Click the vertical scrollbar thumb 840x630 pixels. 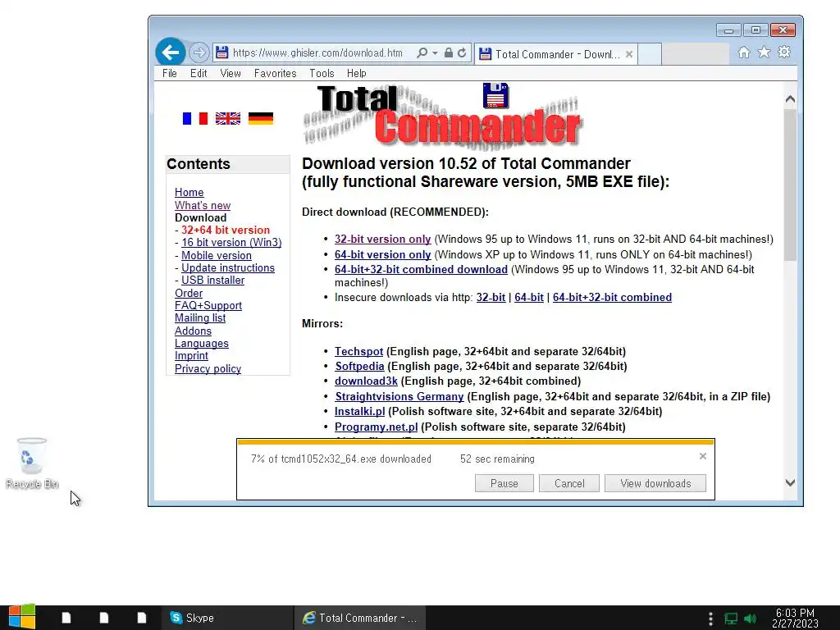pos(790,185)
